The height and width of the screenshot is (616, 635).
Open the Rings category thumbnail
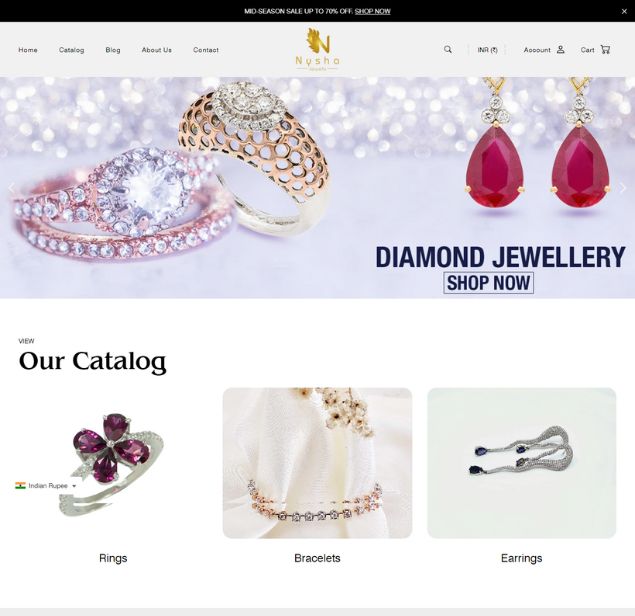113,463
